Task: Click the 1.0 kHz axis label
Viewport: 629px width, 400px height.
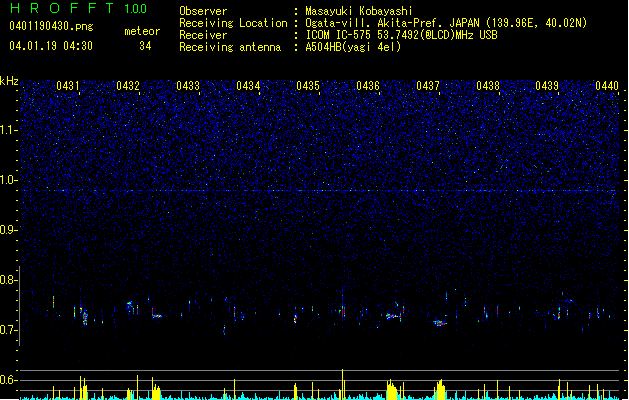Action: [9, 180]
